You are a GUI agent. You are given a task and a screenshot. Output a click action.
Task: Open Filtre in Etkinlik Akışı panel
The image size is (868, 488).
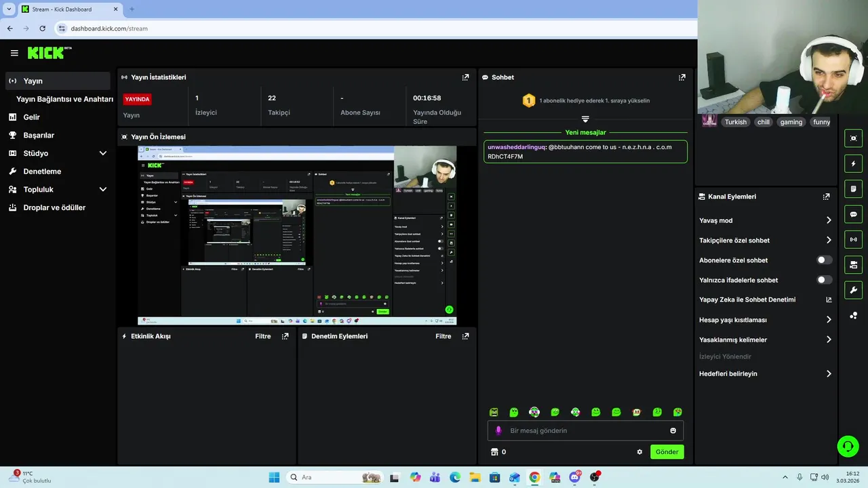263,336
